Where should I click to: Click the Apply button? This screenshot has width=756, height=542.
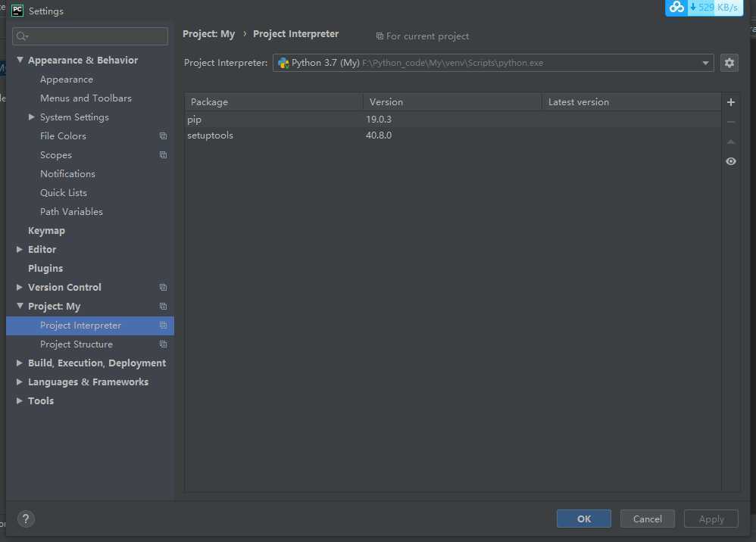(711, 519)
